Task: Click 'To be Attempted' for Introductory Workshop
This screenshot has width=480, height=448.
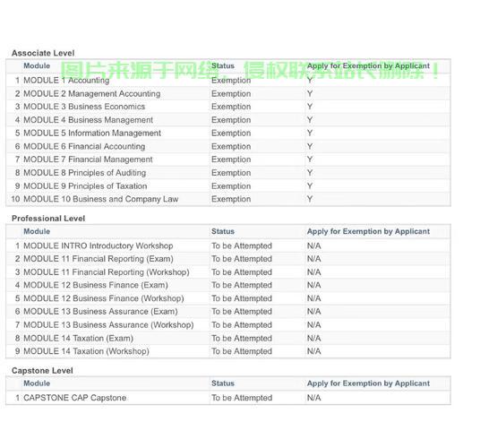Action: [242, 246]
